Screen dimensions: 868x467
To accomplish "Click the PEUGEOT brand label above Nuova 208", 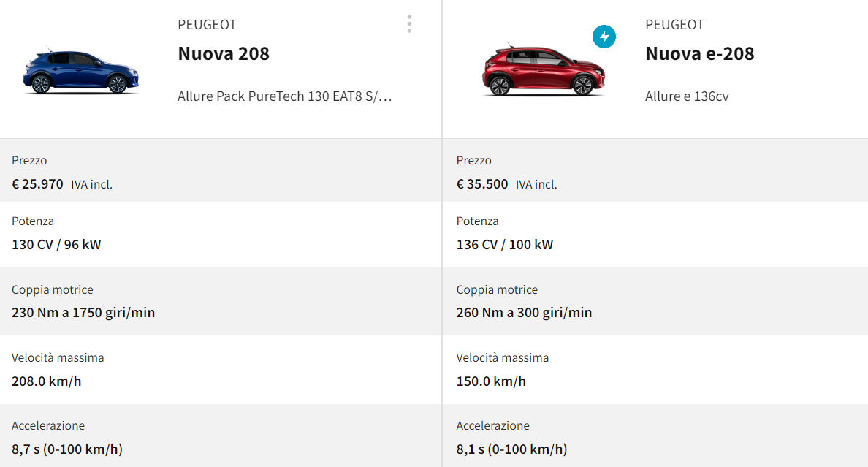I will click(x=207, y=25).
